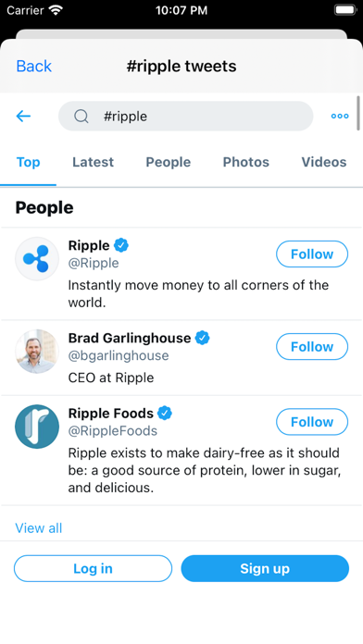Open the three-dot more options menu
363x644 pixels.
[x=340, y=117]
